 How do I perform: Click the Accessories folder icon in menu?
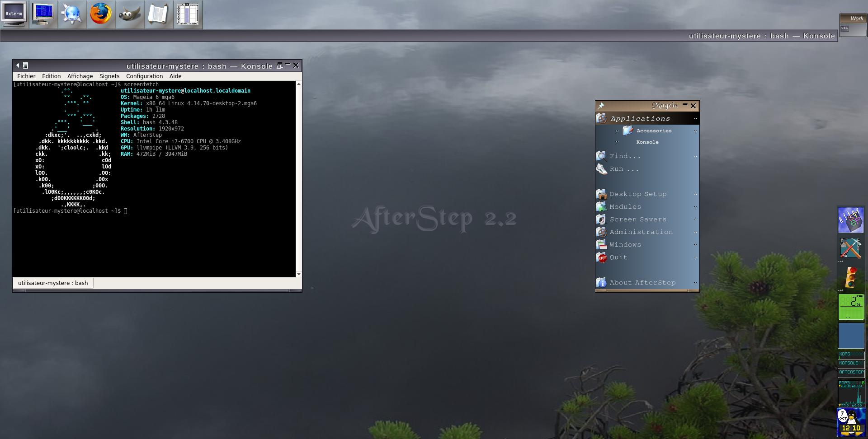click(x=627, y=131)
